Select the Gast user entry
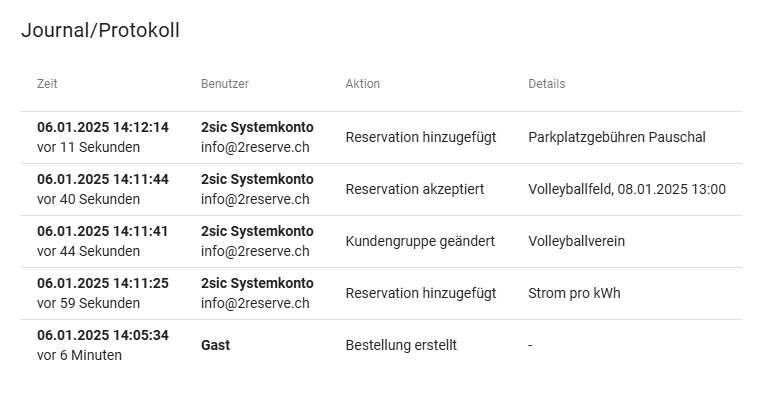The image size is (763, 401). coord(215,345)
